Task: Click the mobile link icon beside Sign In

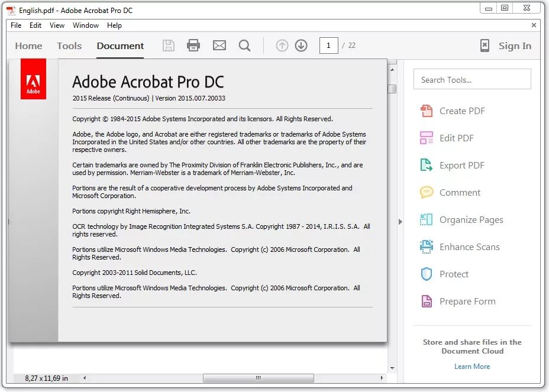Action: coord(485,46)
